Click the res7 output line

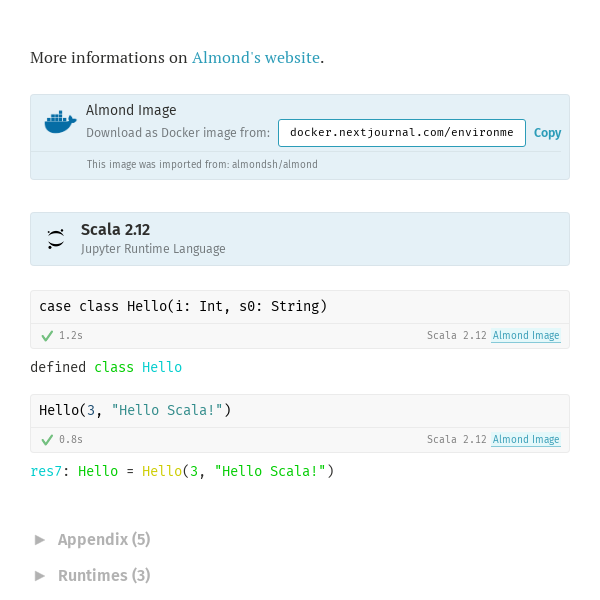click(182, 471)
